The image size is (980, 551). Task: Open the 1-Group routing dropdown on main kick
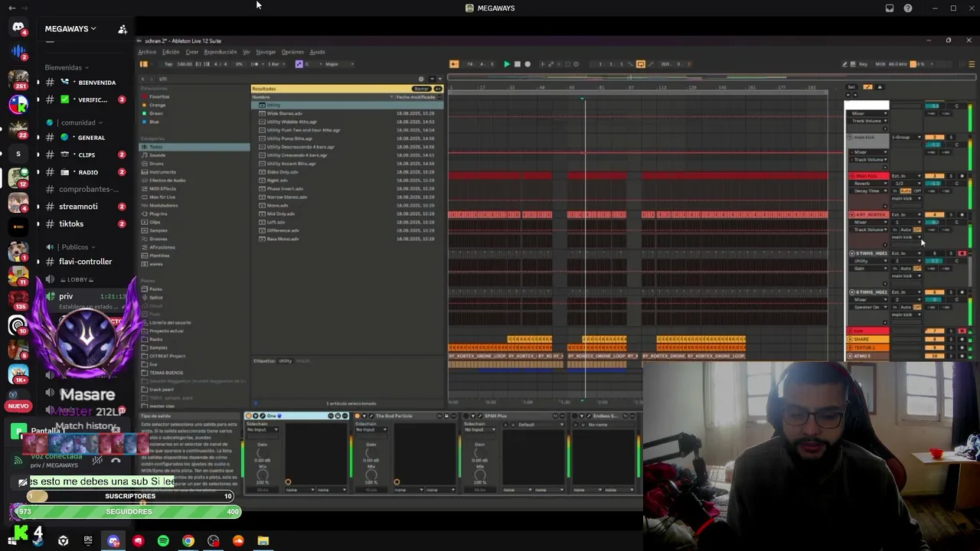pyautogui.click(x=905, y=137)
